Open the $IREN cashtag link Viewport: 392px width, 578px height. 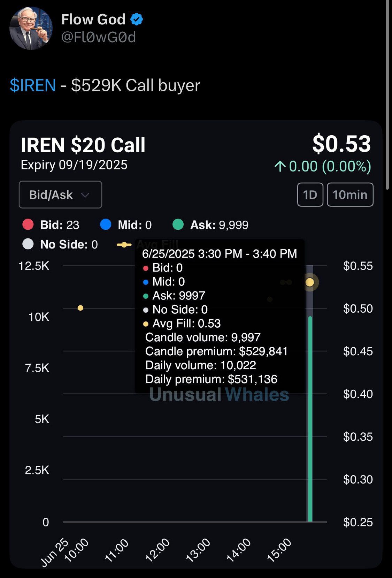coord(33,85)
